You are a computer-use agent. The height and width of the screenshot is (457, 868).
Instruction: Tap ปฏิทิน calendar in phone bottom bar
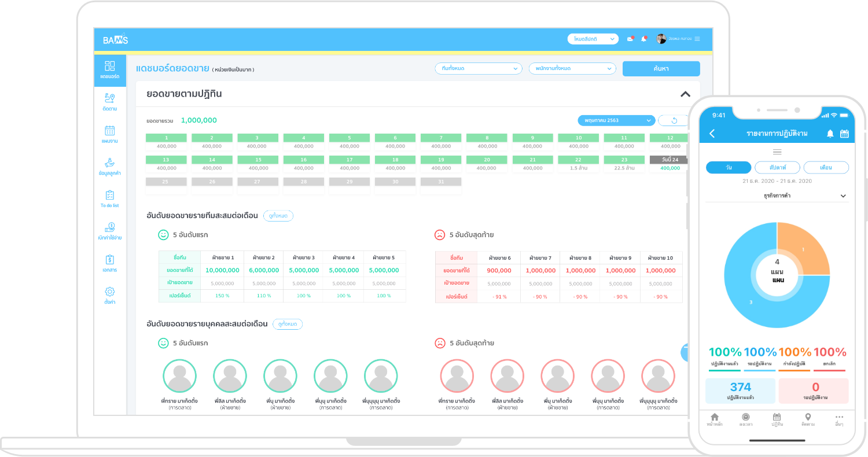(777, 420)
